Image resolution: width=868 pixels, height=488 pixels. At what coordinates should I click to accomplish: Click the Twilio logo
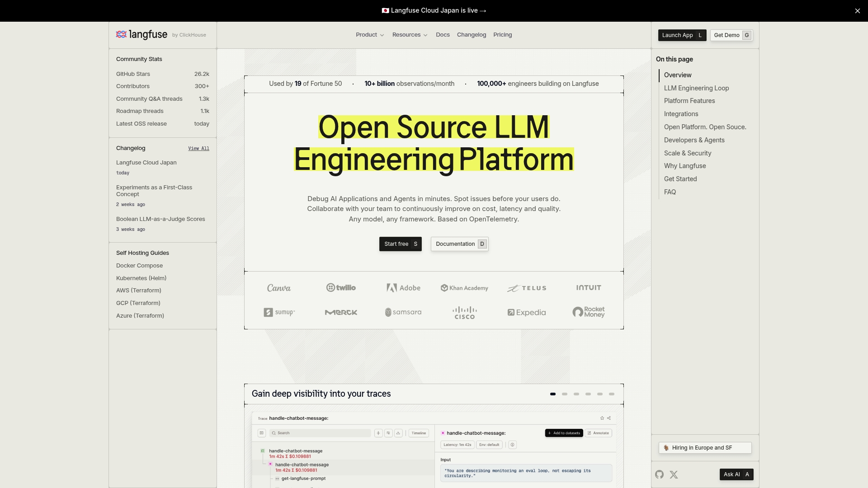coord(341,287)
